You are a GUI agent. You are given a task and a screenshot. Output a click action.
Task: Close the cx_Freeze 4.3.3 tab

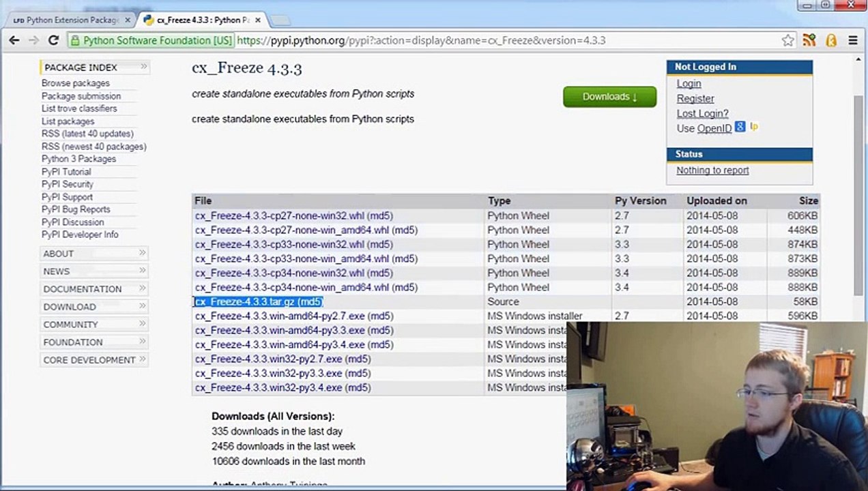[258, 20]
